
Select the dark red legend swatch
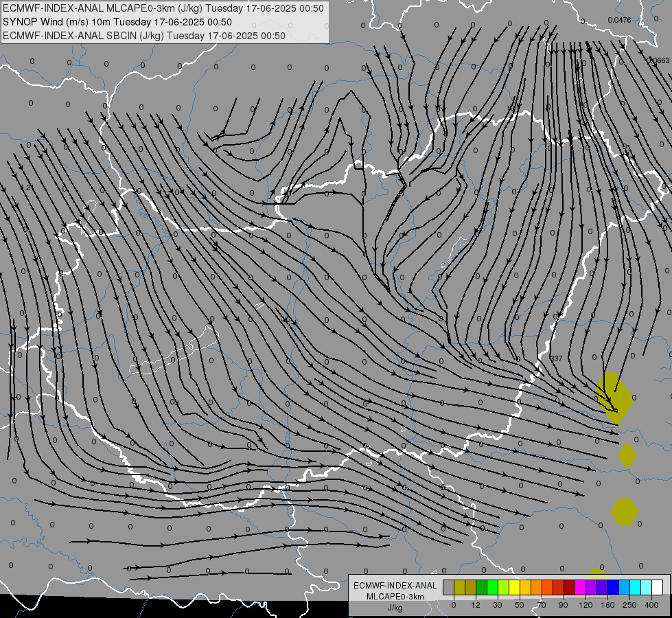click(570, 588)
